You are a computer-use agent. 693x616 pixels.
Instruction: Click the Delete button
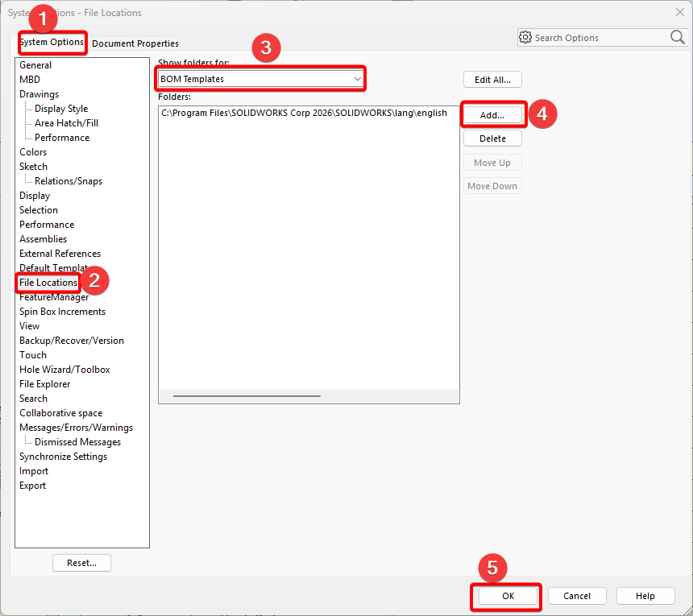pyautogui.click(x=492, y=138)
